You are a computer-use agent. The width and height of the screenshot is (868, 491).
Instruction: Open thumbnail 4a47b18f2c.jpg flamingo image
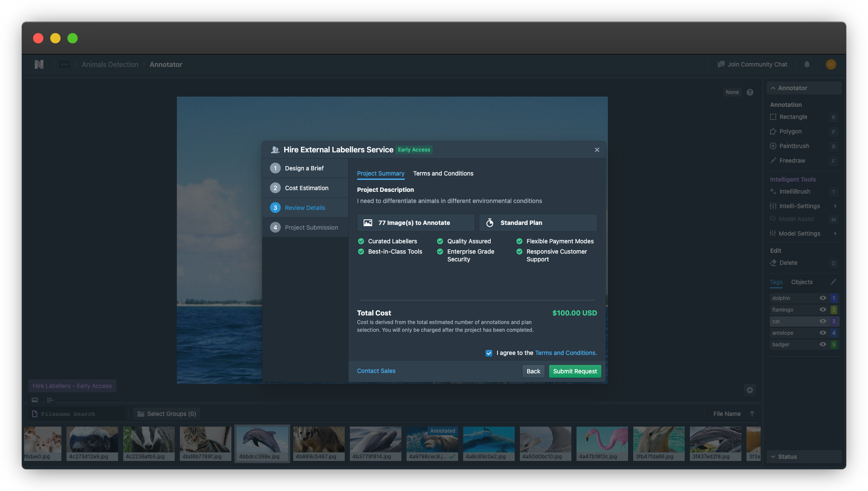(602, 443)
